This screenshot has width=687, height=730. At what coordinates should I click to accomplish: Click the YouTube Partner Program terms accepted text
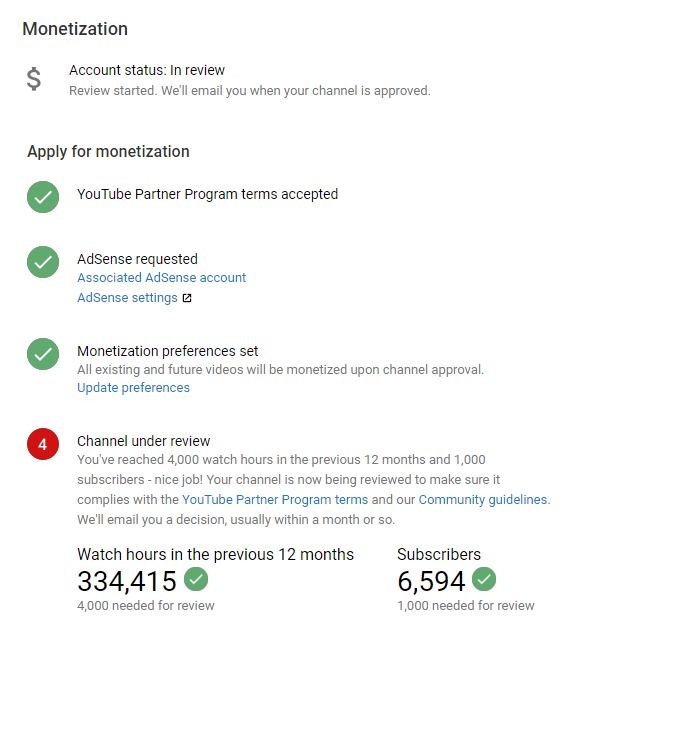(x=207, y=194)
